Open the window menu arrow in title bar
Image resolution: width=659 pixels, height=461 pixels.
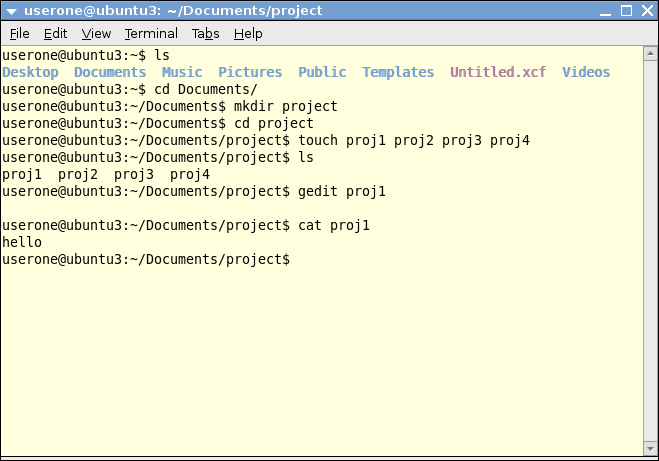pyautogui.click(x=11, y=11)
